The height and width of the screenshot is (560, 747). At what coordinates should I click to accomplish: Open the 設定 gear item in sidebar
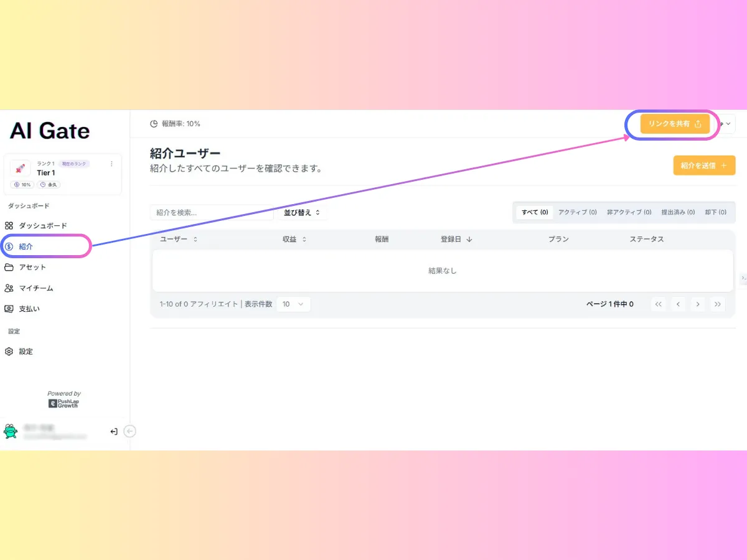click(x=19, y=352)
